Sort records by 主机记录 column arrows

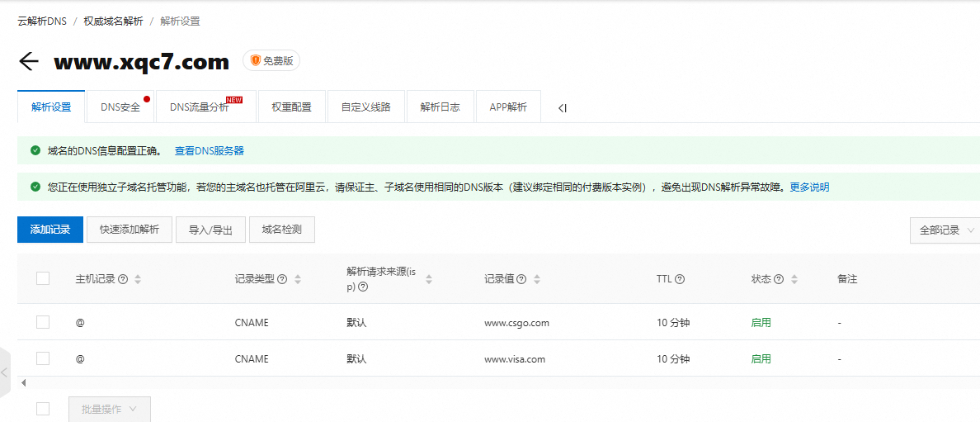(138, 279)
